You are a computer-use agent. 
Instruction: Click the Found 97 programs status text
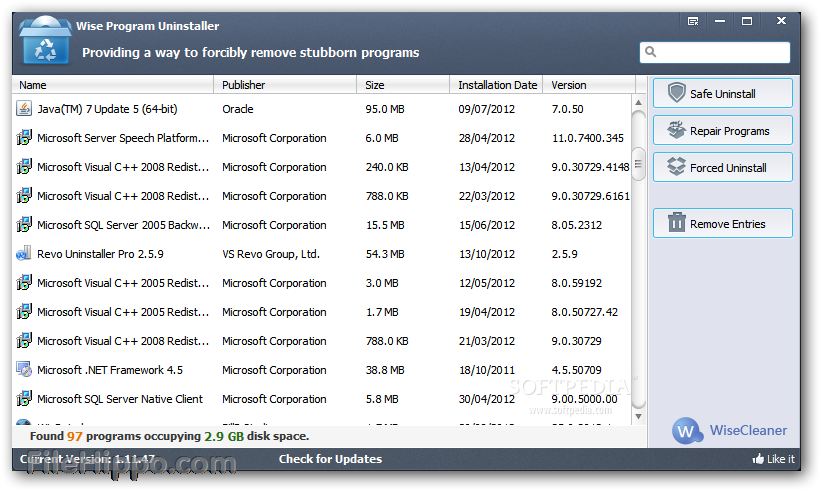point(169,436)
